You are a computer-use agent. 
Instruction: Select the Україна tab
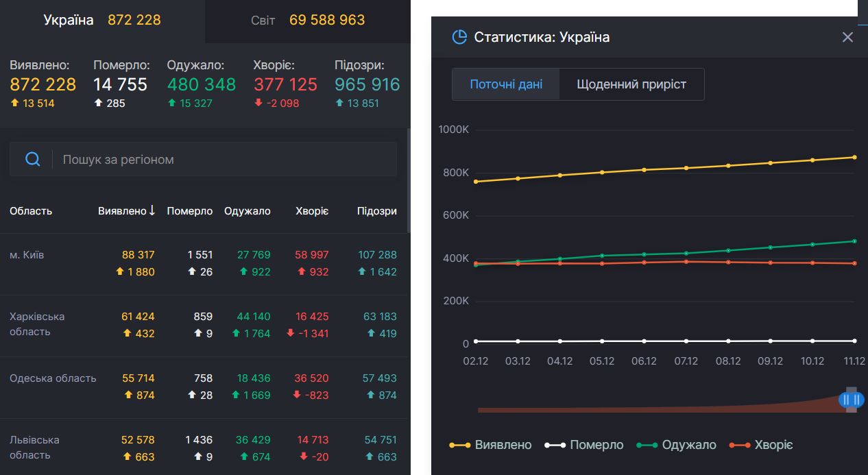tap(102, 20)
